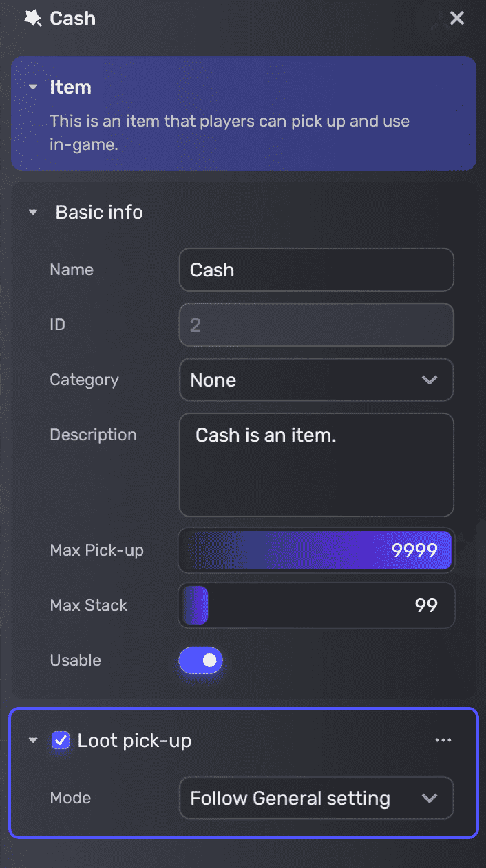This screenshot has width=486, height=868.
Task: Open the three-dots menu on Loot pick-up
Action: [x=443, y=739]
